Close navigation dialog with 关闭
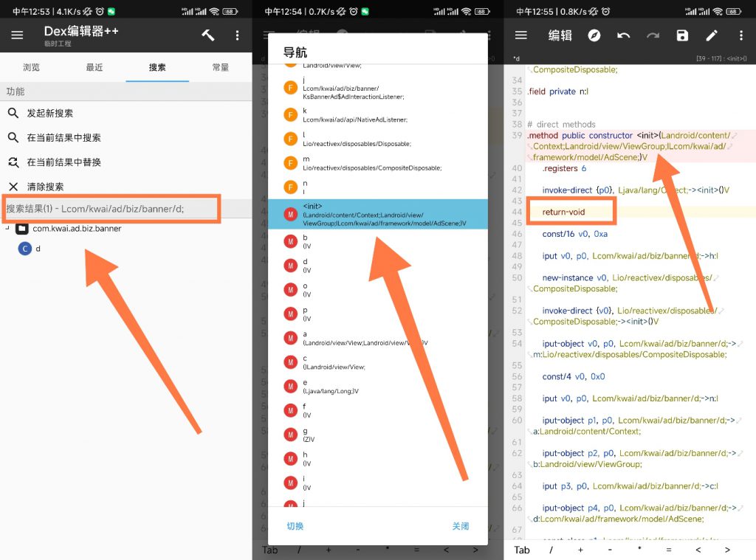The image size is (756, 560). click(460, 526)
